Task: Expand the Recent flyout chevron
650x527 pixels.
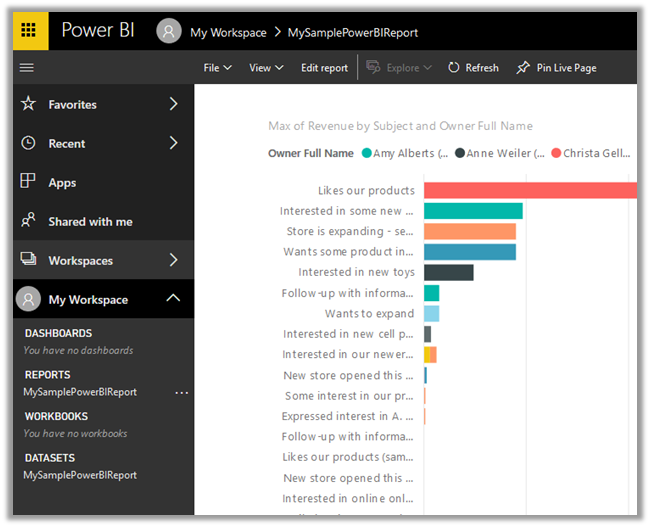Action: click(x=173, y=143)
